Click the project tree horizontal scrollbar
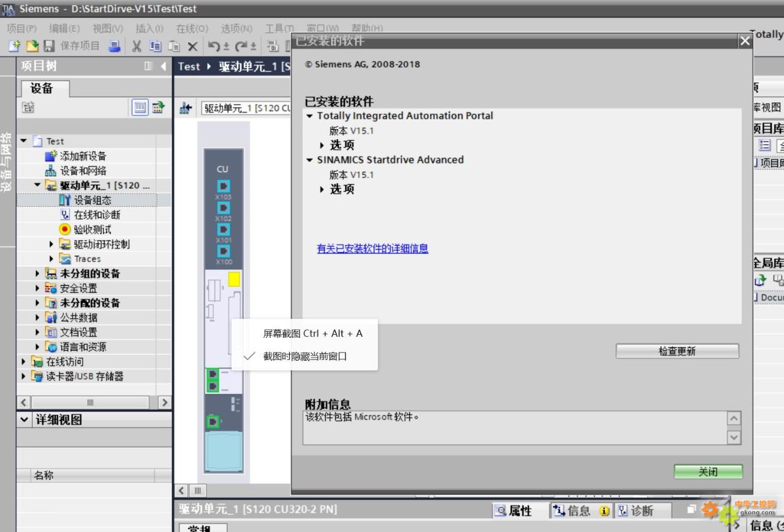 click(90, 402)
